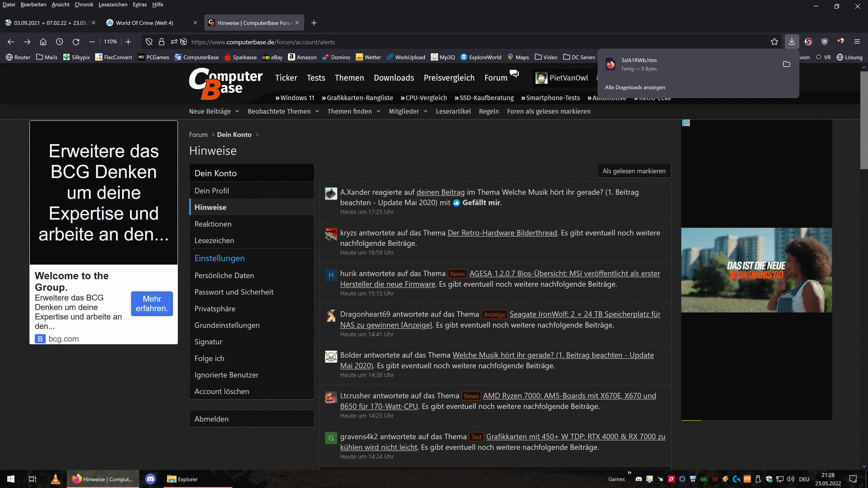Open Discord from the taskbar
The width and height of the screenshot is (868, 488).
click(x=150, y=479)
